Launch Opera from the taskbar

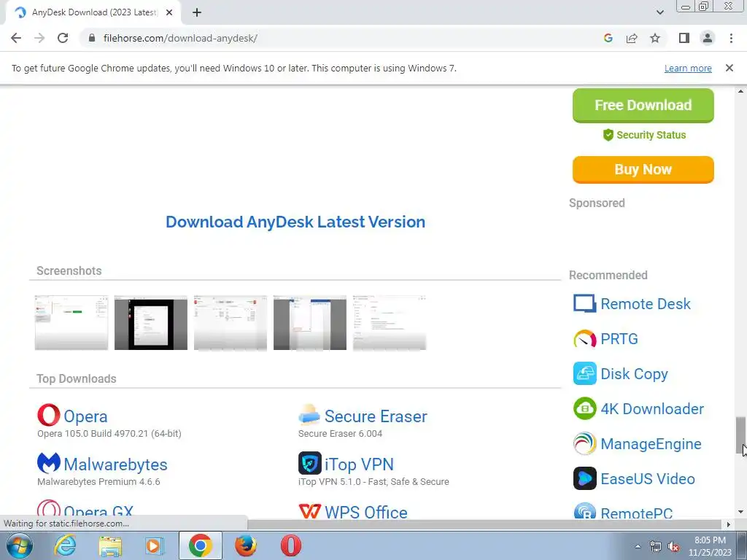point(290,545)
